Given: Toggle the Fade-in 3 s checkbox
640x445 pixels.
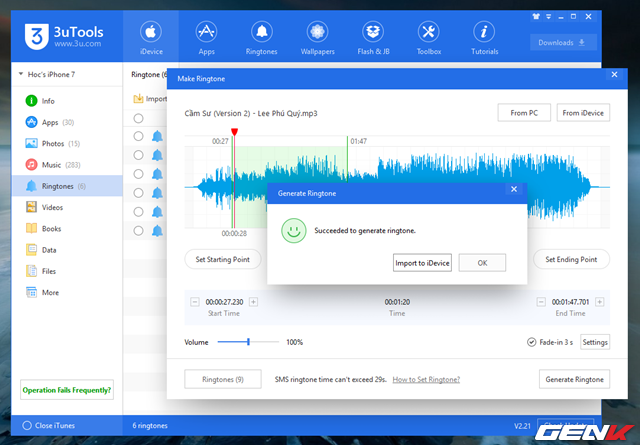Looking at the screenshot, I should (x=531, y=342).
